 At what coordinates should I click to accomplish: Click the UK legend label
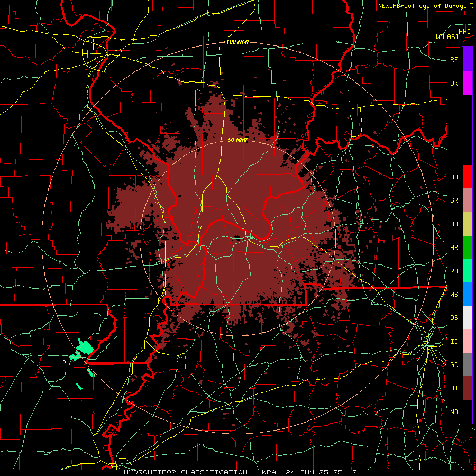[454, 83]
